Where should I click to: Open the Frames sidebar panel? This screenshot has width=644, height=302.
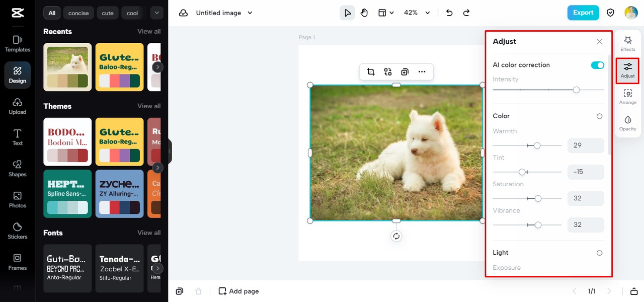(x=18, y=262)
